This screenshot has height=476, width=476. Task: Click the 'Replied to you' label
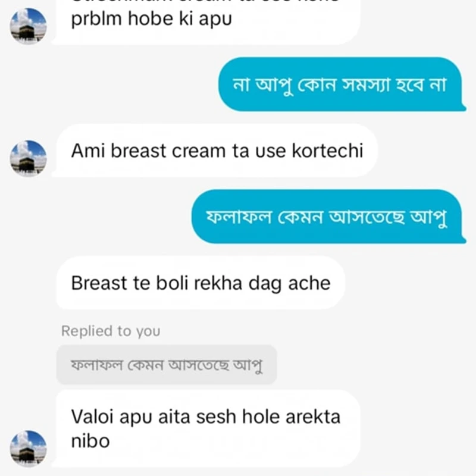tap(111, 331)
